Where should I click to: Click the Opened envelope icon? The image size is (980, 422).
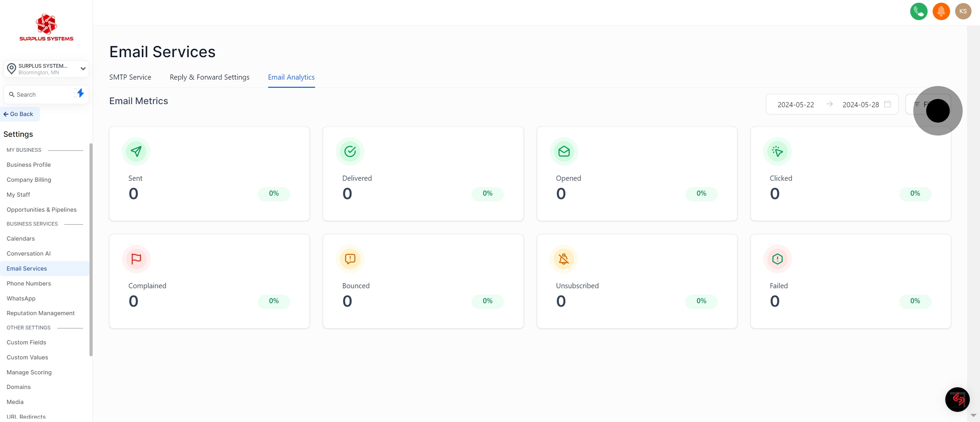[x=563, y=151]
